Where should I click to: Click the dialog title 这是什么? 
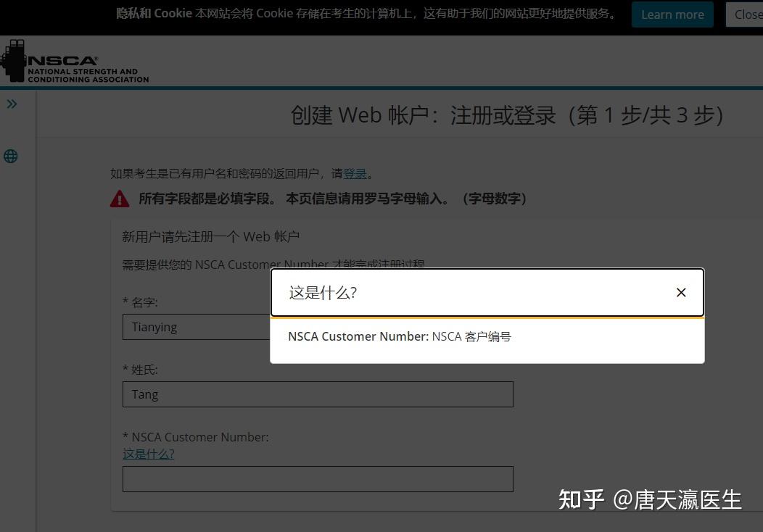click(x=322, y=292)
